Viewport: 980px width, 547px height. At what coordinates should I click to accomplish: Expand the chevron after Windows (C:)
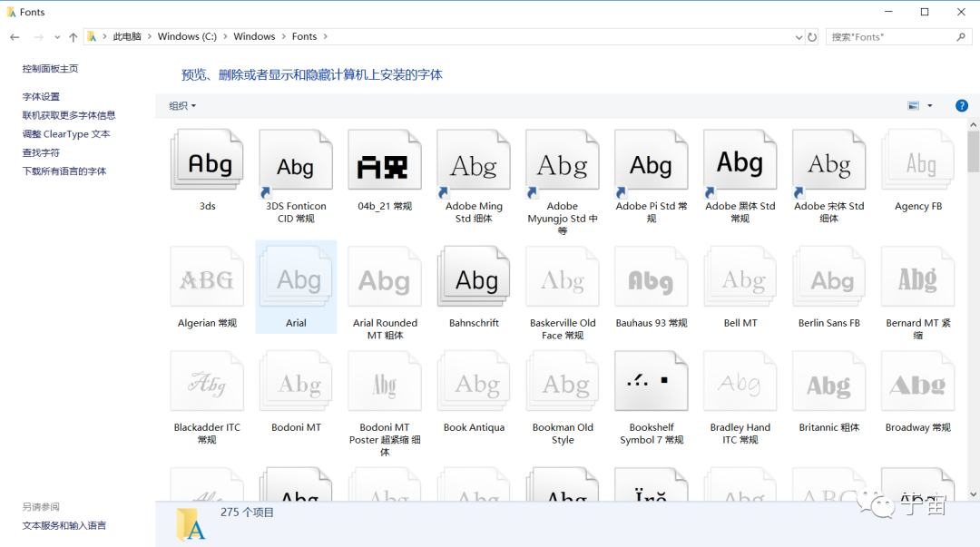[225, 36]
